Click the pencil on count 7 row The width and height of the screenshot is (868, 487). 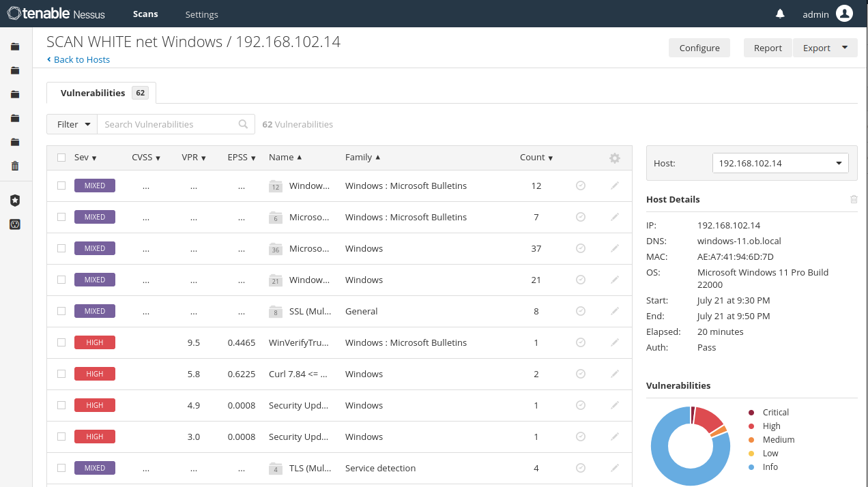click(615, 217)
